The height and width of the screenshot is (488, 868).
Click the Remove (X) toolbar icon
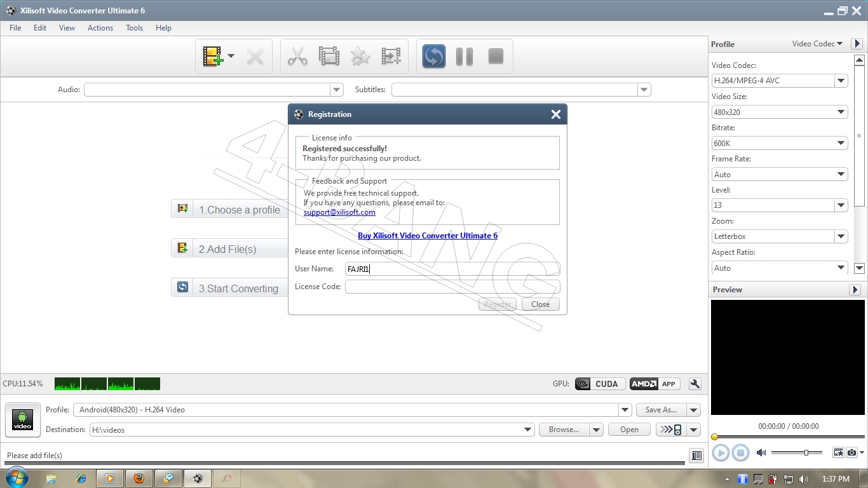[x=255, y=57]
